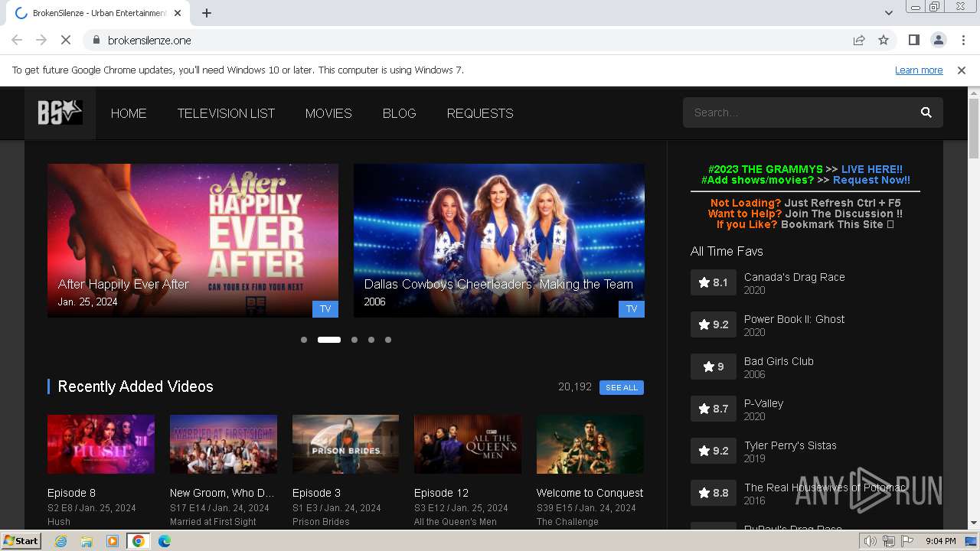Click the site lock icon

click(96, 40)
